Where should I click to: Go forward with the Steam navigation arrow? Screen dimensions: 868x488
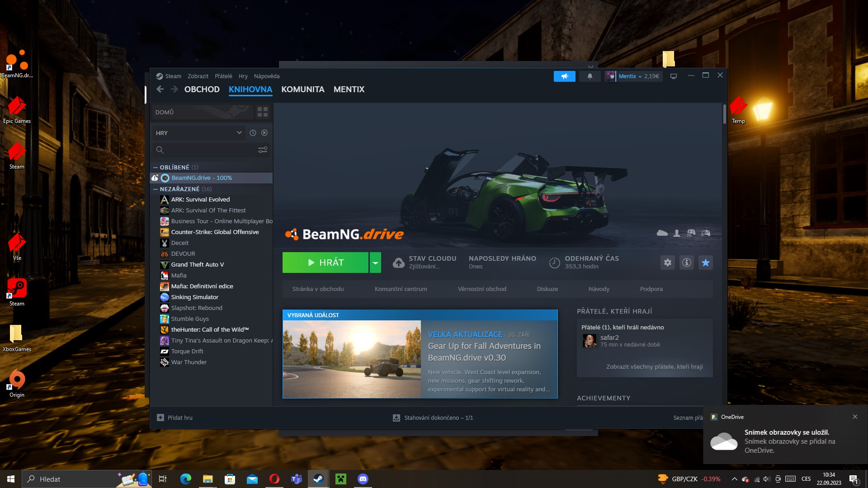pos(175,89)
